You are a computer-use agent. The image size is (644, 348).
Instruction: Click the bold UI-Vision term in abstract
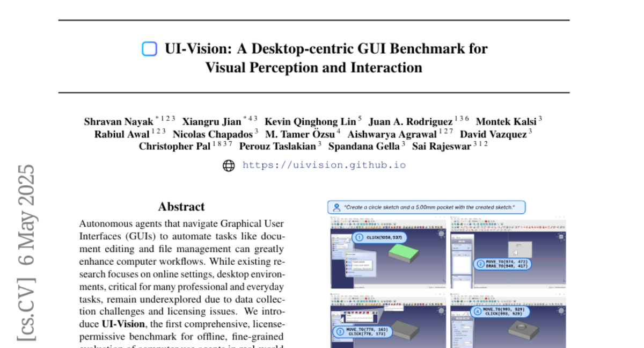(123, 324)
